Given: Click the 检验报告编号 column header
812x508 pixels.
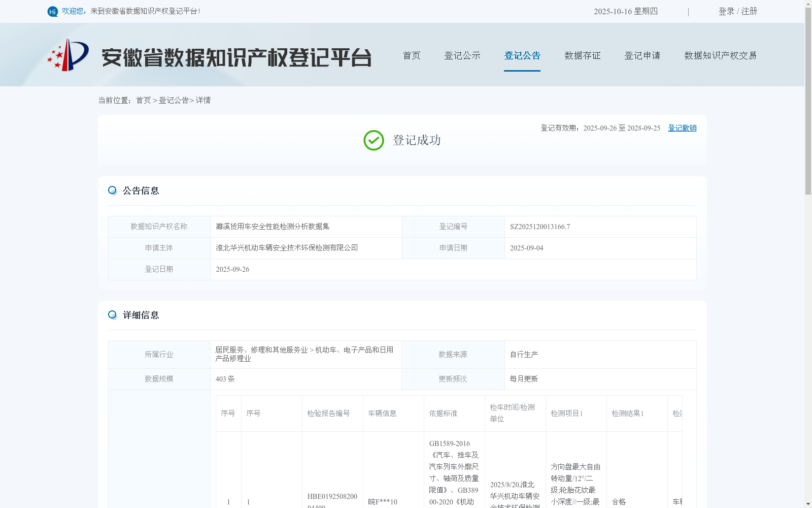Looking at the screenshot, I should (x=332, y=414).
